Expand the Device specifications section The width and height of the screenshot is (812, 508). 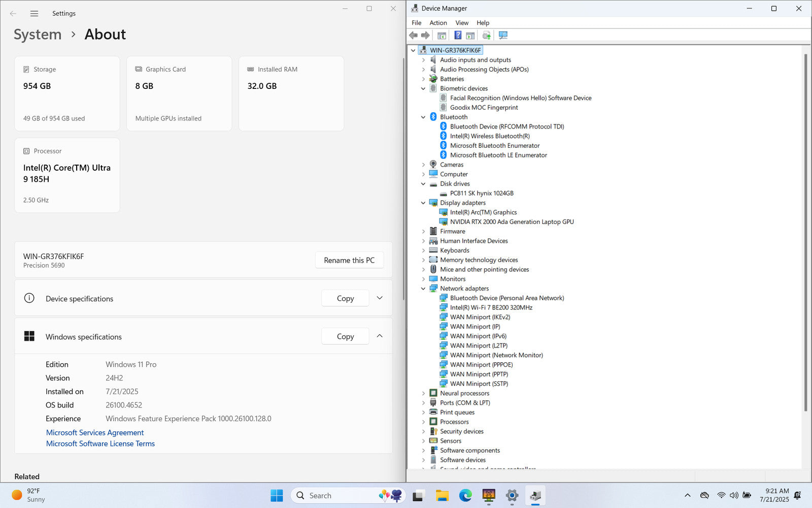pos(380,298)
